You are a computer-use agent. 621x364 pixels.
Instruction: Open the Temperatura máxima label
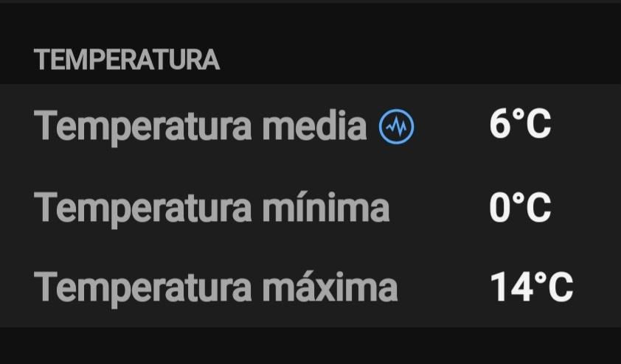point(215,286)
